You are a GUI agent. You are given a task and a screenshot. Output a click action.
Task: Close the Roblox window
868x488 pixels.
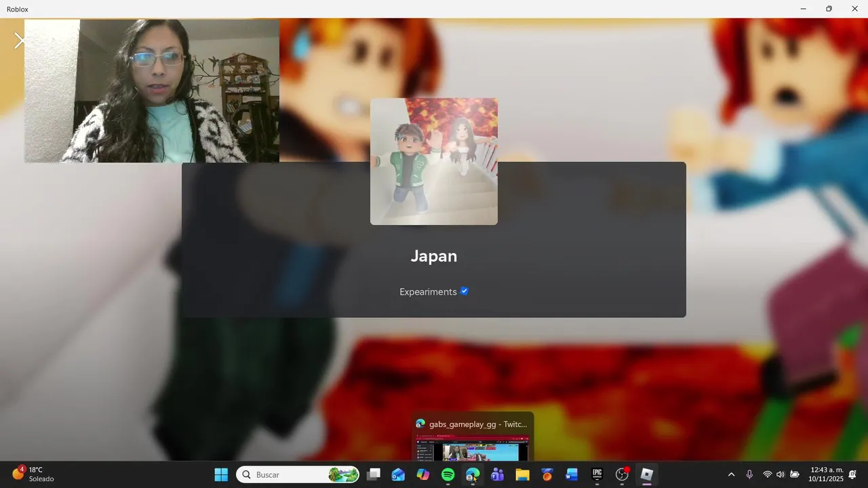[x=854, y=9]
